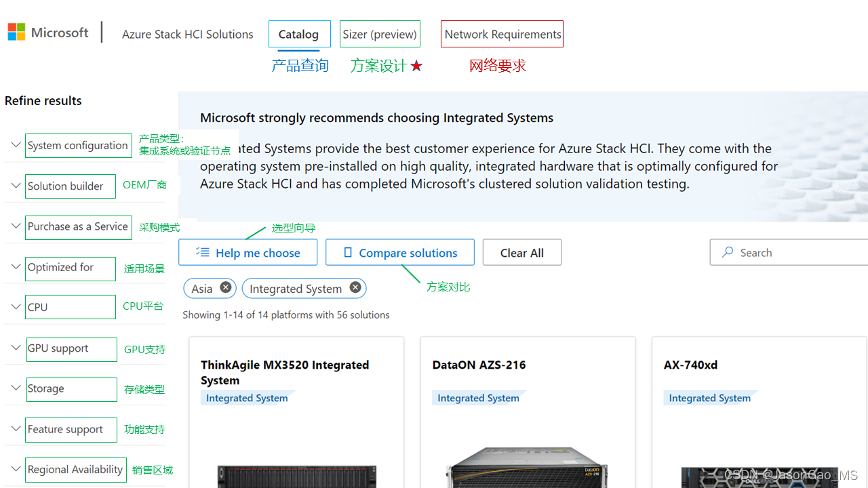
Task: Click the Storage filter label
Action: [46, 388]
